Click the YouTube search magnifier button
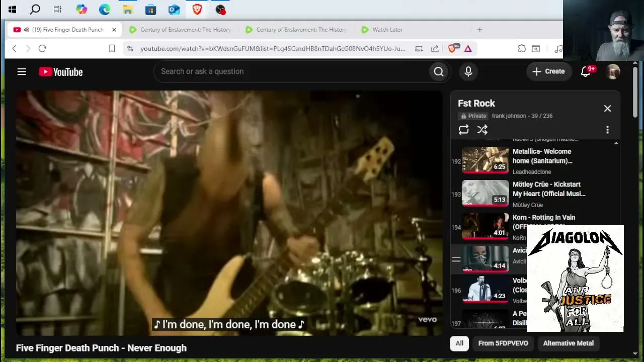This screenshot has width=644, height=362. 439,72
